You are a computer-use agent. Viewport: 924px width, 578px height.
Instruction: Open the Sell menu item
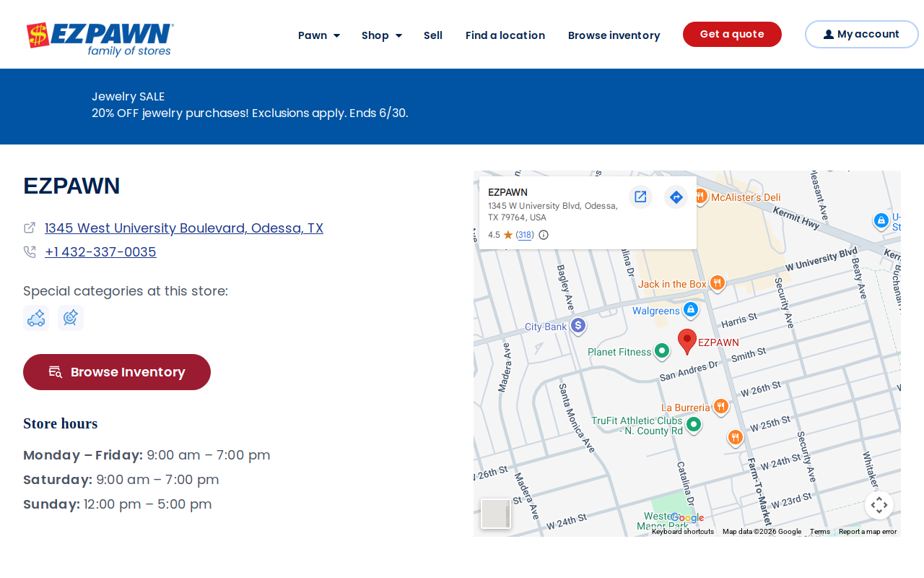[x=433, y=35]
